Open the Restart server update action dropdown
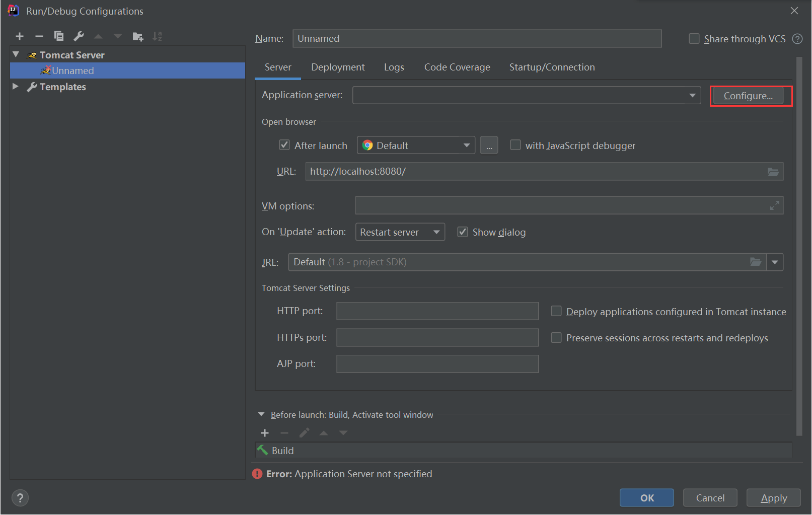 coord(400,232)
